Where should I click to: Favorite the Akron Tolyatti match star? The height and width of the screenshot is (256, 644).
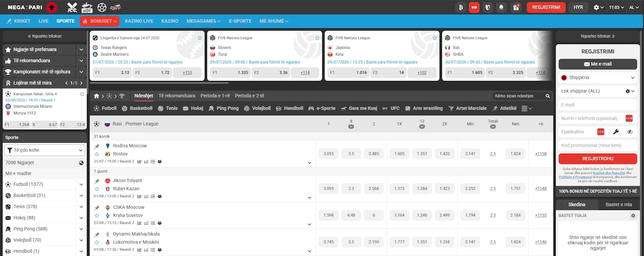click(97, 189)
